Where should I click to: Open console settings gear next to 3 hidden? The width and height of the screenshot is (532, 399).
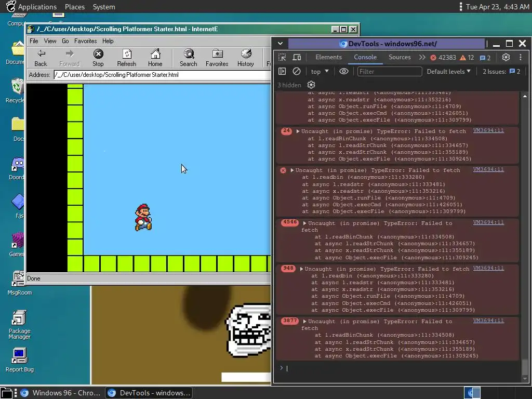click(311, 85)
